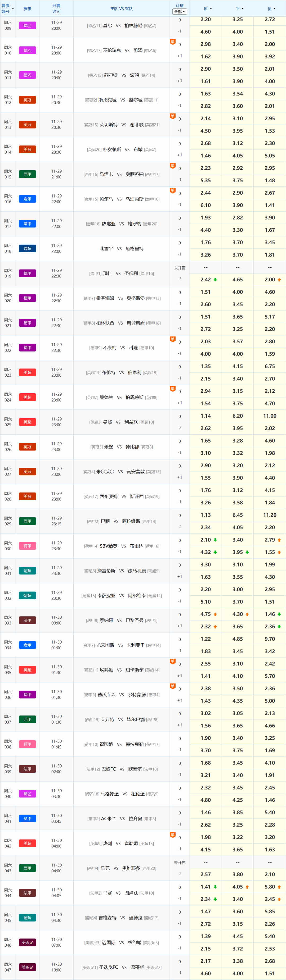Click the 单 badge on match 024 桑德兰
The image size is (286, 980).
pos(172,388)
